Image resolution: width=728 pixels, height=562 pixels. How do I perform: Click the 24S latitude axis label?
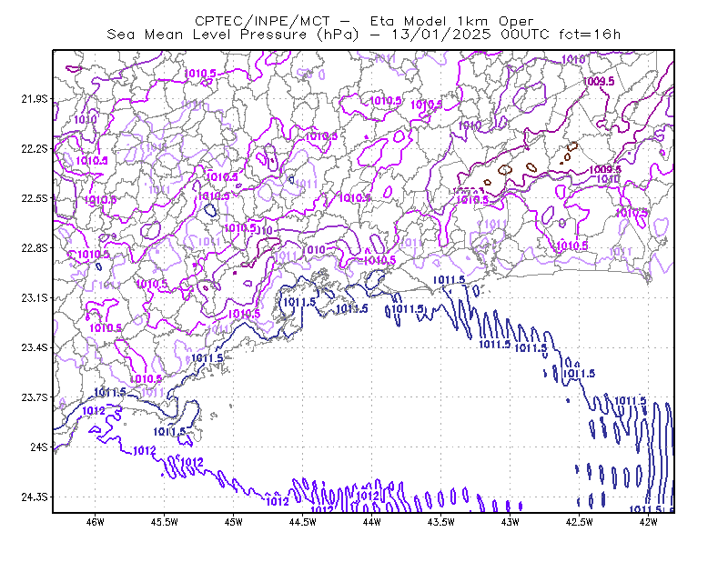tap(39, 447)
